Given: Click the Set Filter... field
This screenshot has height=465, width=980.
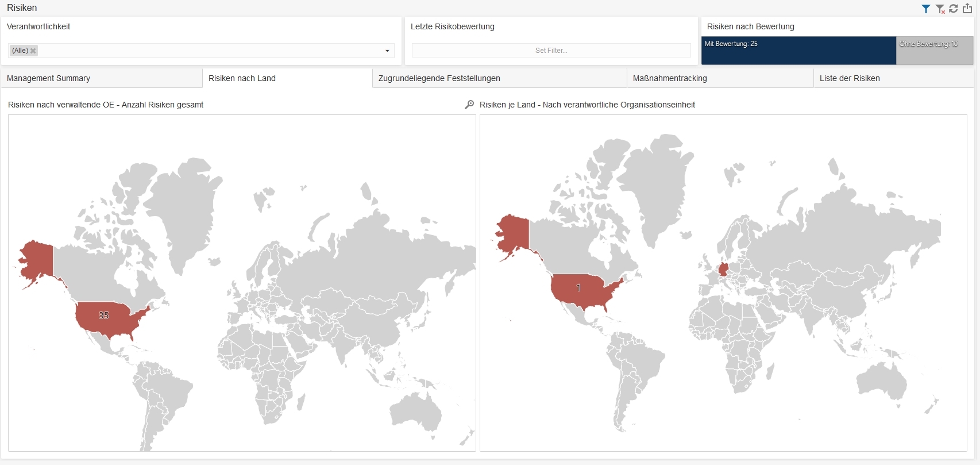Looking at the screenshot, I should point(551,51).
